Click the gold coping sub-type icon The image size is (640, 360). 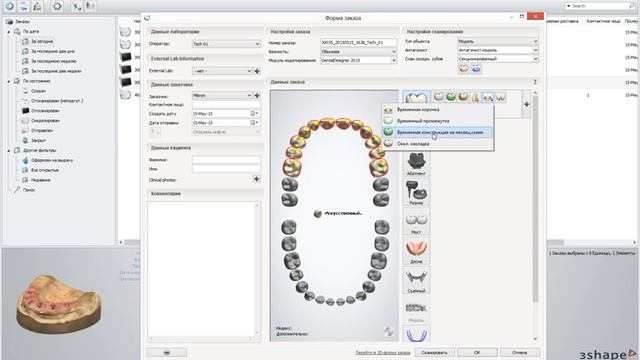[463, 97]
